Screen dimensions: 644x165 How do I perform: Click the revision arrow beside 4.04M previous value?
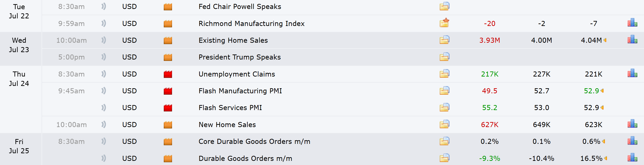click(605, 40)
